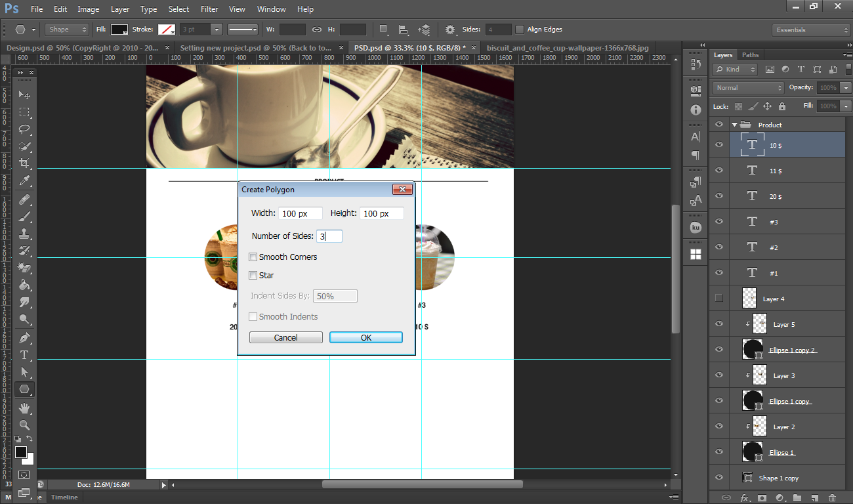853x504 pixels.
Task: Select the Crop tool
Action: click(24, 163)
